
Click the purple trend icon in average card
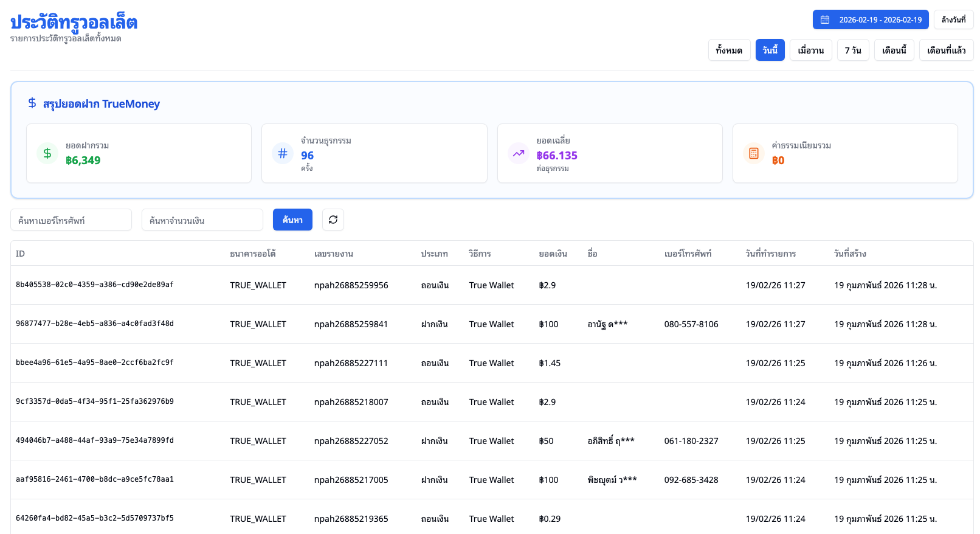[x=518, y=153]
